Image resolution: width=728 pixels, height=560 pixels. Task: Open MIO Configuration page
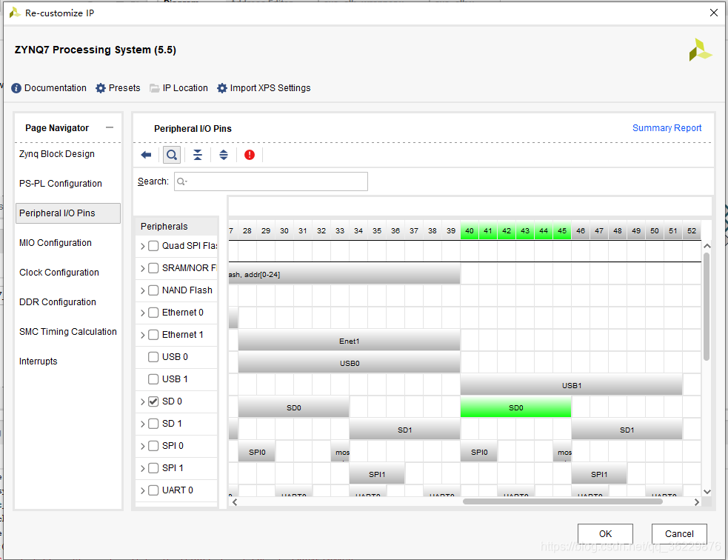(56, 243)
